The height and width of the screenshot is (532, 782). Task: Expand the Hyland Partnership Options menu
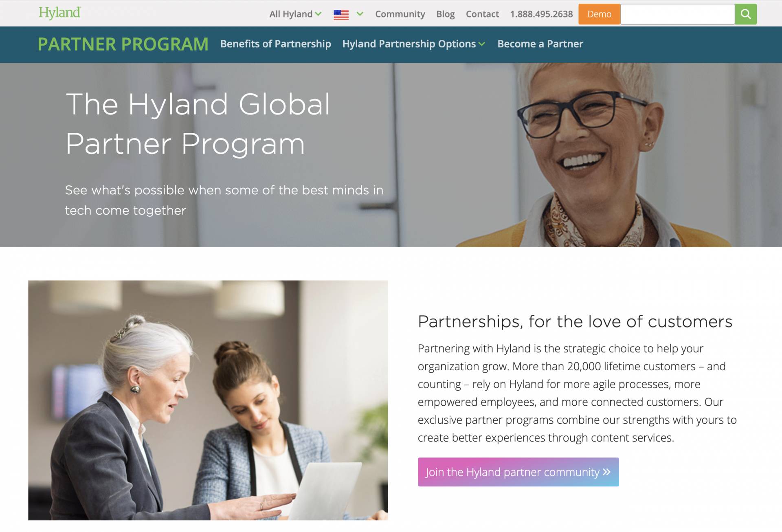coord(414,43)
